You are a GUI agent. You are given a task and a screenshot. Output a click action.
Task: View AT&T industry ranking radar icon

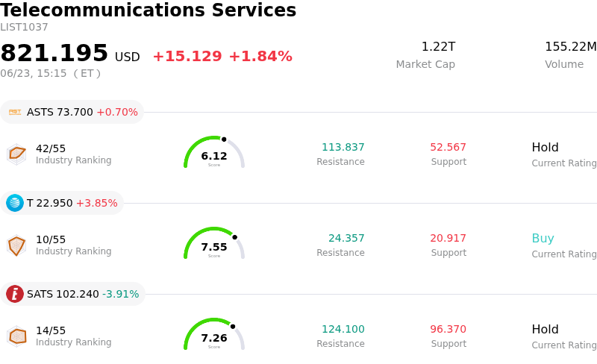[16, 245]
